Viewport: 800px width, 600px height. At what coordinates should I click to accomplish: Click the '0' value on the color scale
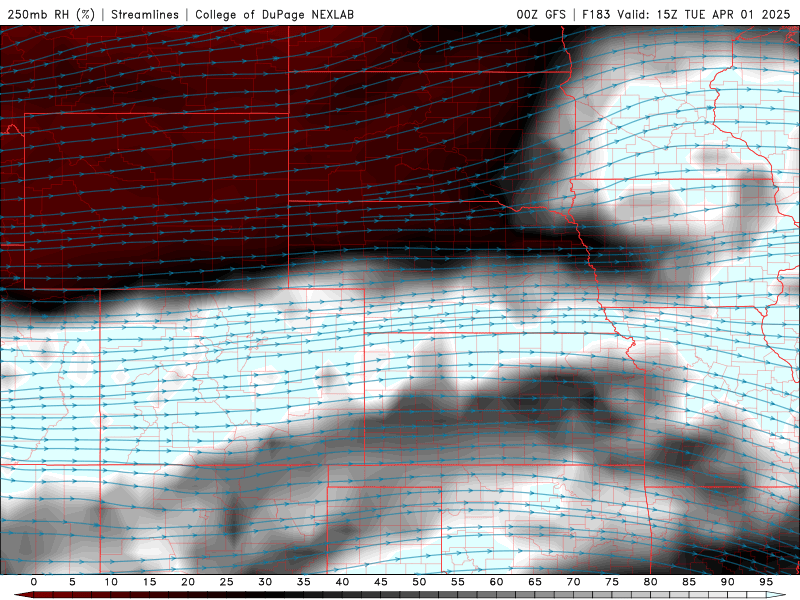pos(34,582)
